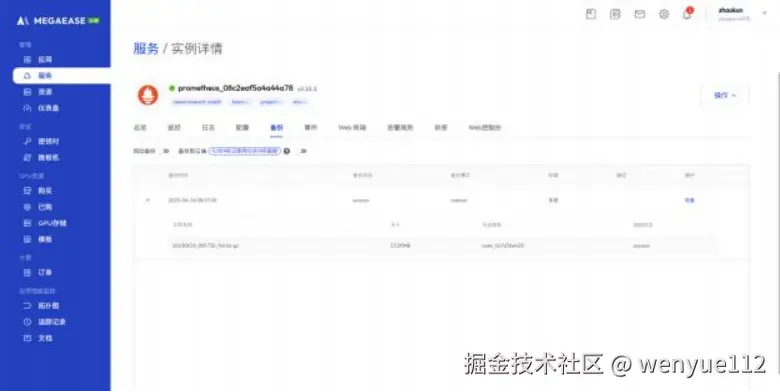The image size is (780, 392).
Task: Switch to the Web 终端 tab
Action: tap(352, 127)
